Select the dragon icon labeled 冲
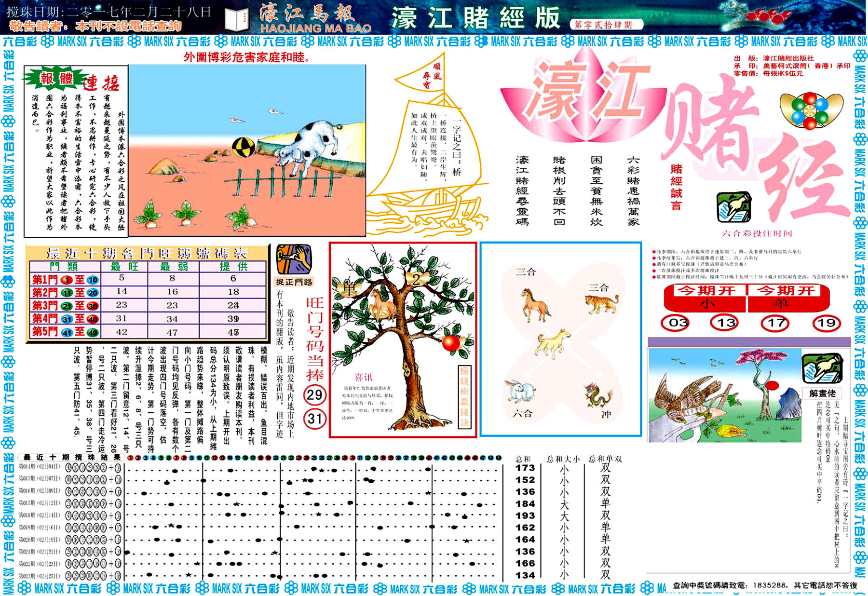Screen dimensions: 868x596 [x=598, y=395]
